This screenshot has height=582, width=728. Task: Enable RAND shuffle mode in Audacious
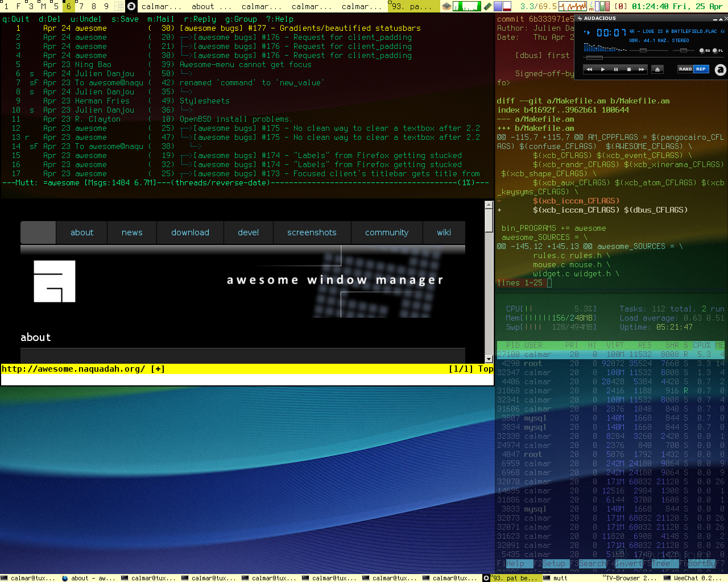(x=685, y=69)
